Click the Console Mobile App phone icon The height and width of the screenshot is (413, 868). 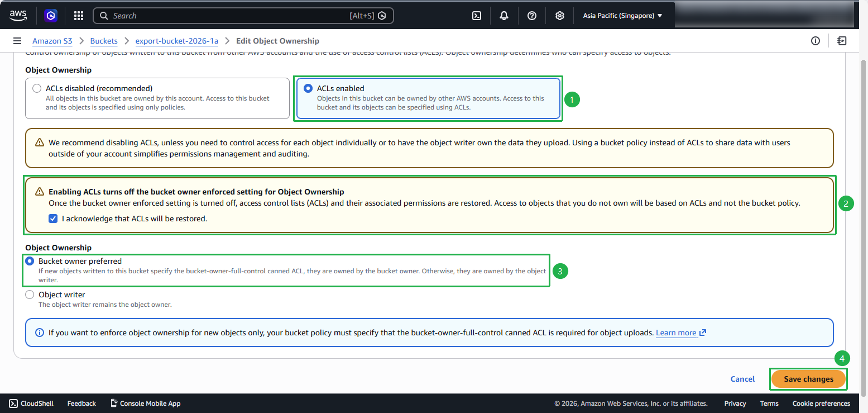tap(114, 403)
